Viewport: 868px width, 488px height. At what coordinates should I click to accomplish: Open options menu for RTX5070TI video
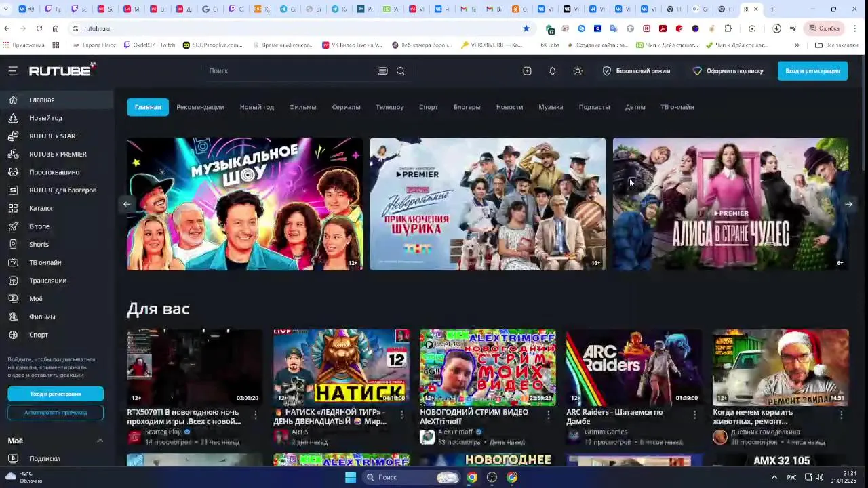point(255,414)
